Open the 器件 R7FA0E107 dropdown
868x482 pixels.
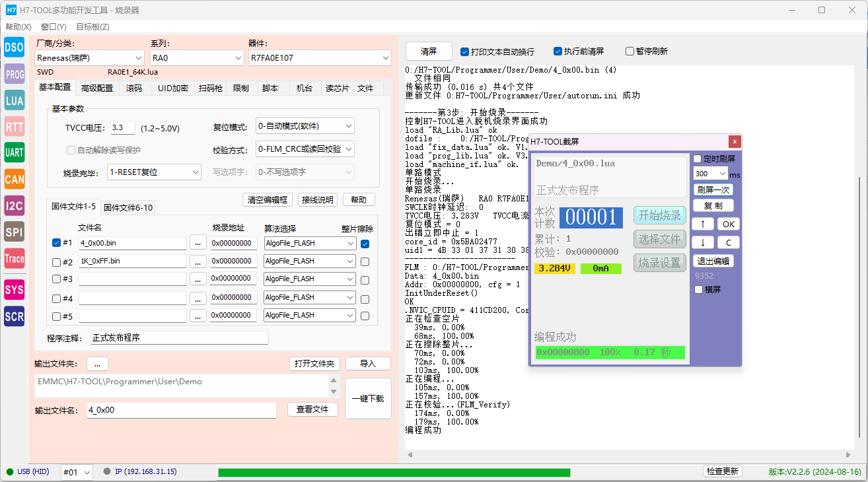point(320,58)
